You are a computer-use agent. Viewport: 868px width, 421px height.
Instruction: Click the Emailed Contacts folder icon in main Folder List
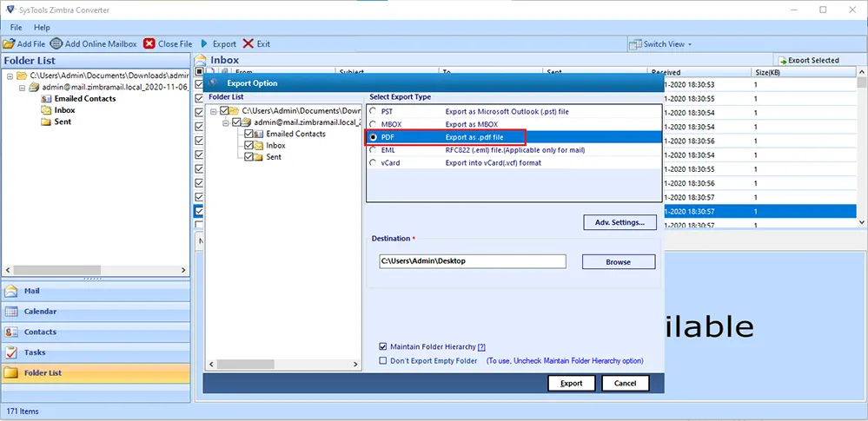pos(47,98)
